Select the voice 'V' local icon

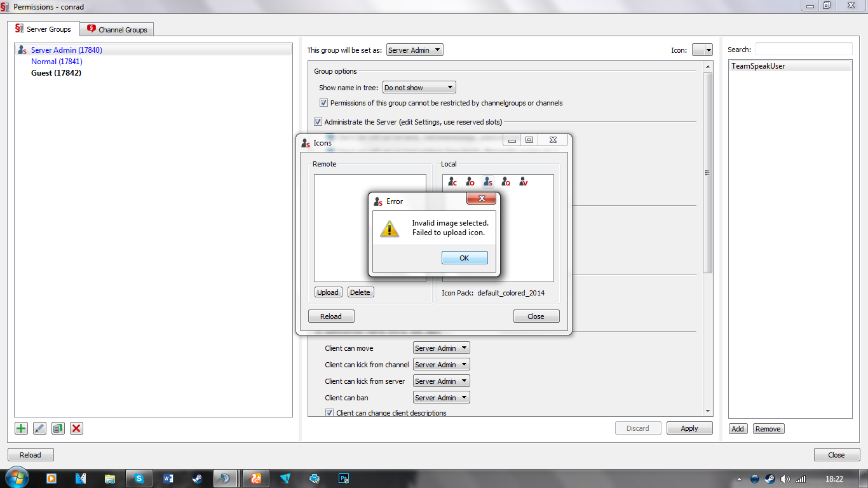point(523,182)
